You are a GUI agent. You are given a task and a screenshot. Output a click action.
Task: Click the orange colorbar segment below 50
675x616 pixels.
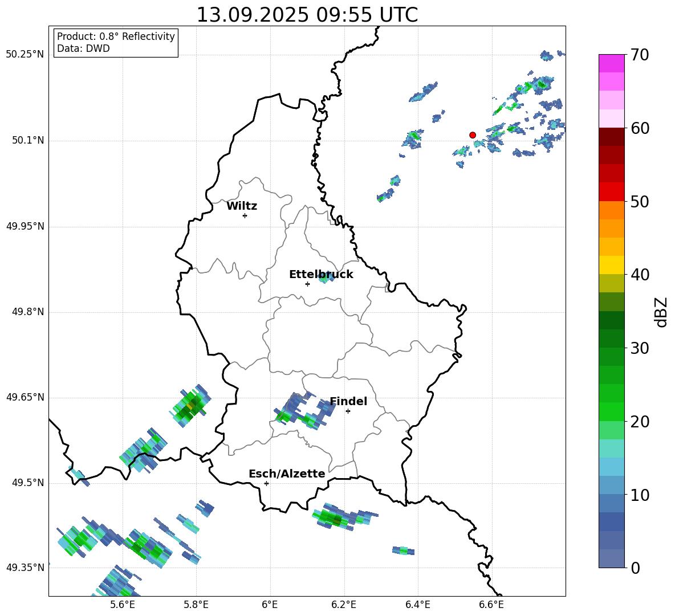pyautogui.click(x=611, y=210)
